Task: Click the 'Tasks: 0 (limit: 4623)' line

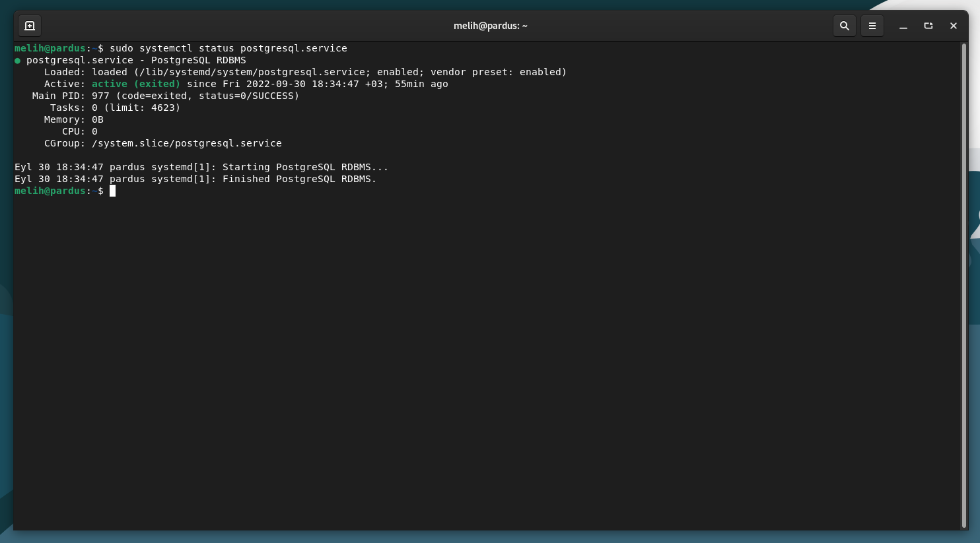Action: (116, 108)
